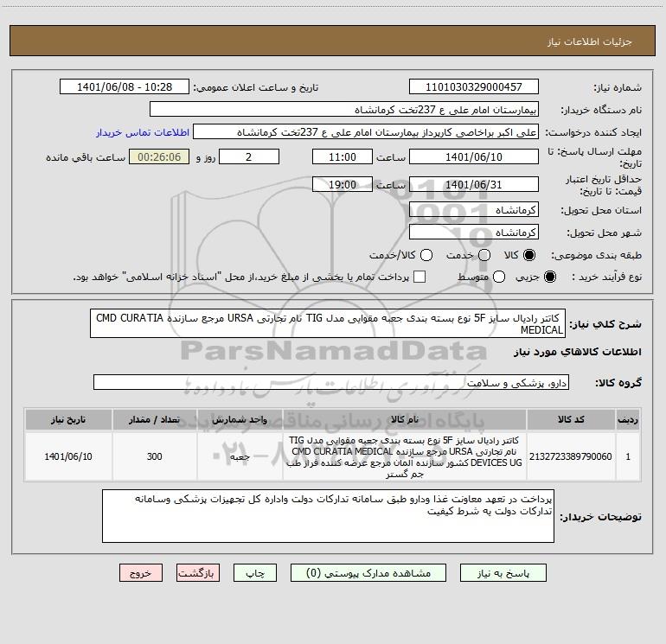Click the نام کالا column header
Image resolution: width=666 pixels, height=644 pixels.
pos(405,419)
